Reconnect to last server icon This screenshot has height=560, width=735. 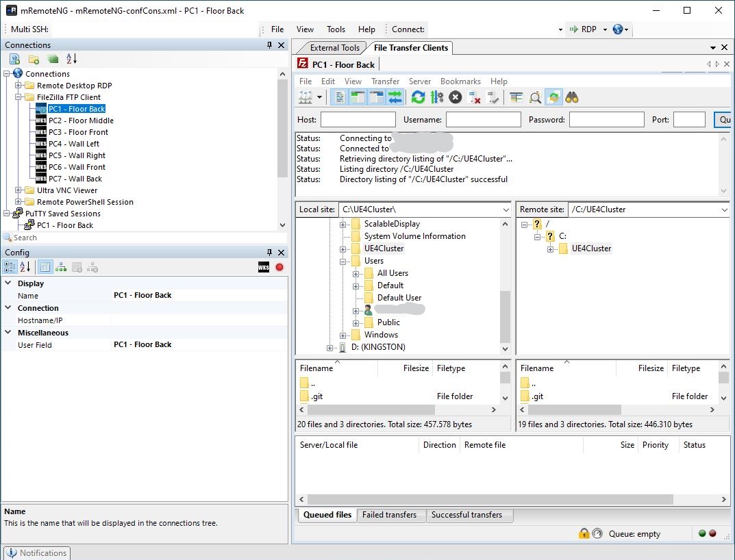pos(493,97)
